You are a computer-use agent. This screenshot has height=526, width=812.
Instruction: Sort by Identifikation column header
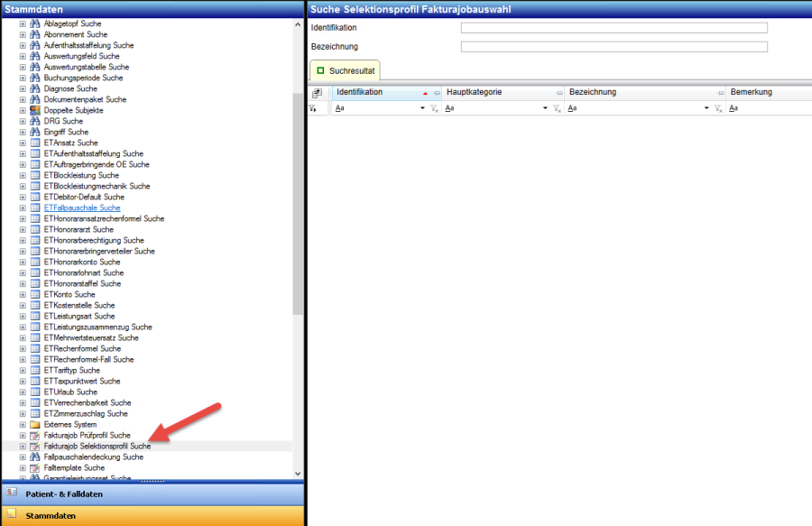click(x=386, y=92)
